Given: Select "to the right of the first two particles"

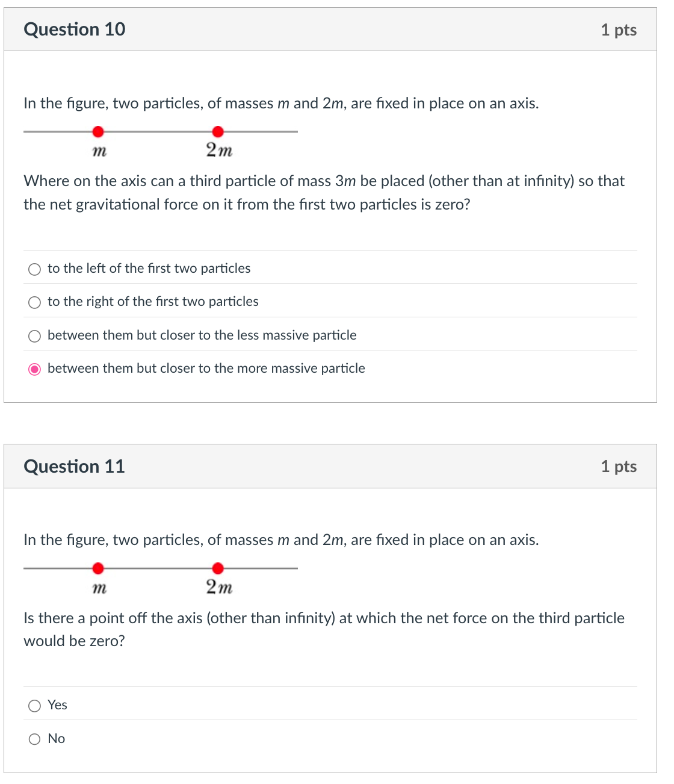Looking at the screenshot, I should click(34, 302).
